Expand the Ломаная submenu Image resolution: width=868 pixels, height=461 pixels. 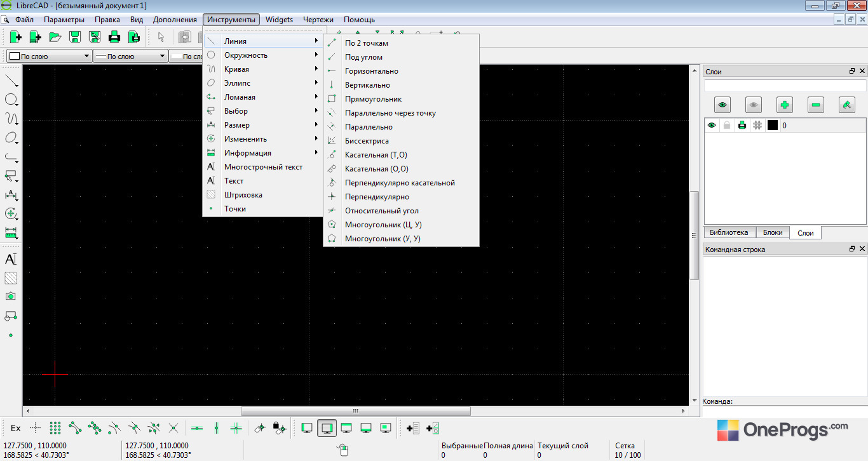262,97
